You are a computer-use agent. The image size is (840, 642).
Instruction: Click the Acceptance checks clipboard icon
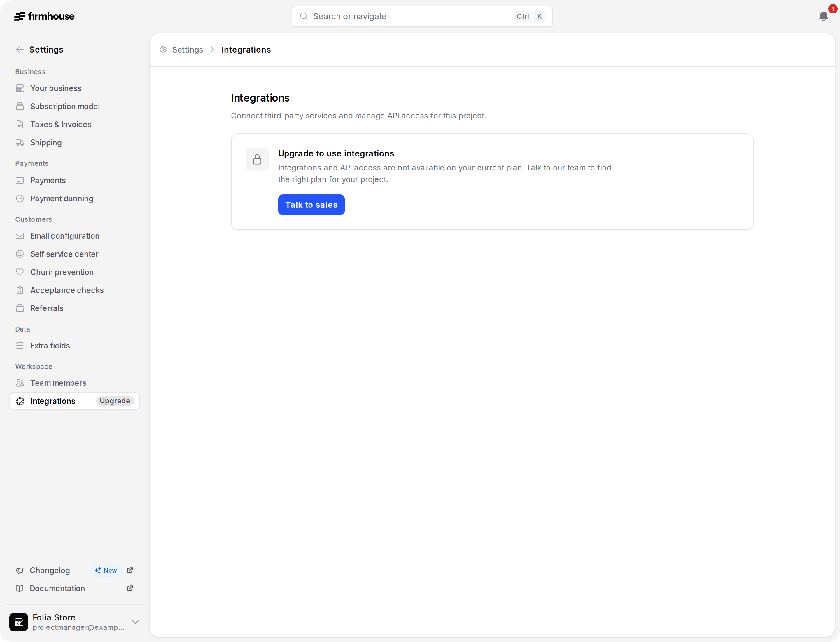[x=20, y=290]
